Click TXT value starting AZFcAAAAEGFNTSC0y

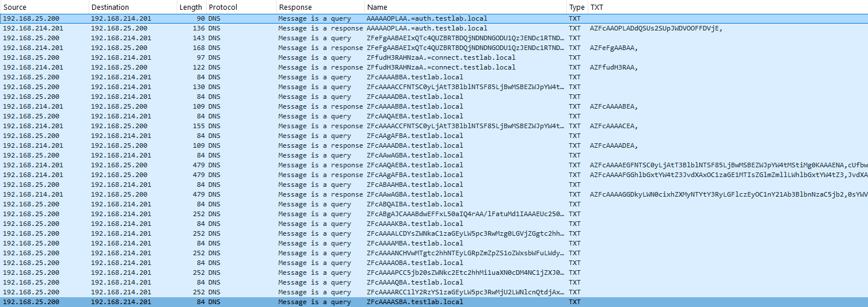[728, 165]
